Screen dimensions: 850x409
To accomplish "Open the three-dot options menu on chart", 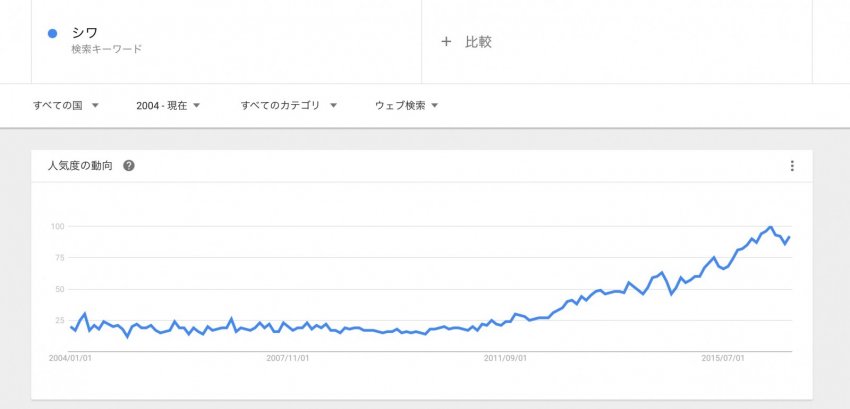I will pos(792,166).
